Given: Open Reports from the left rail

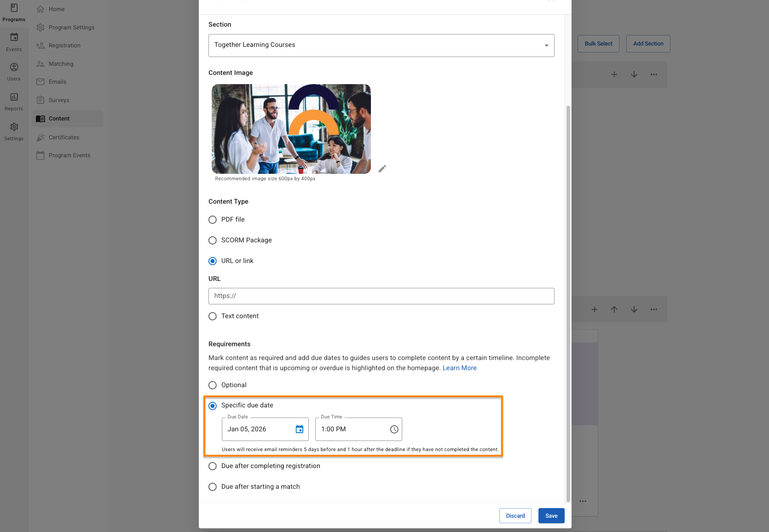Looking at the screenshot, I should (14, 101).
